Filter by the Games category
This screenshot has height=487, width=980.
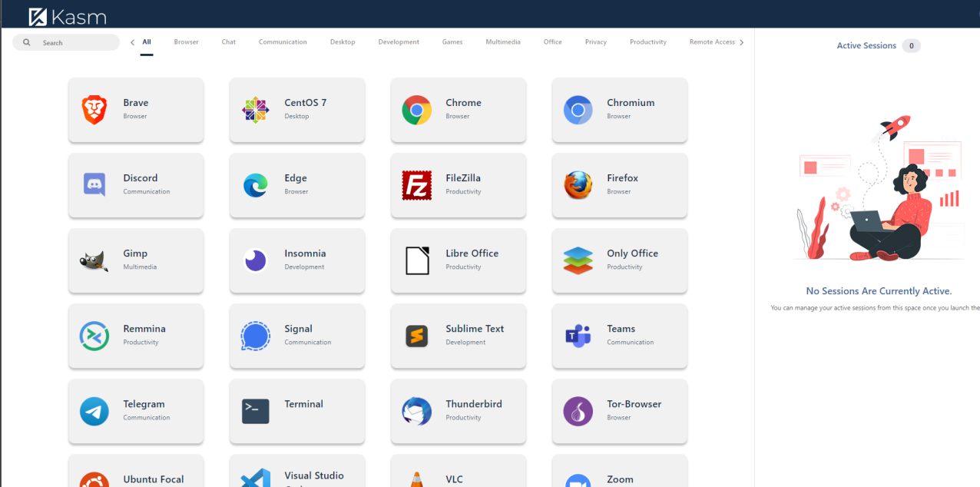pos(452,42)
